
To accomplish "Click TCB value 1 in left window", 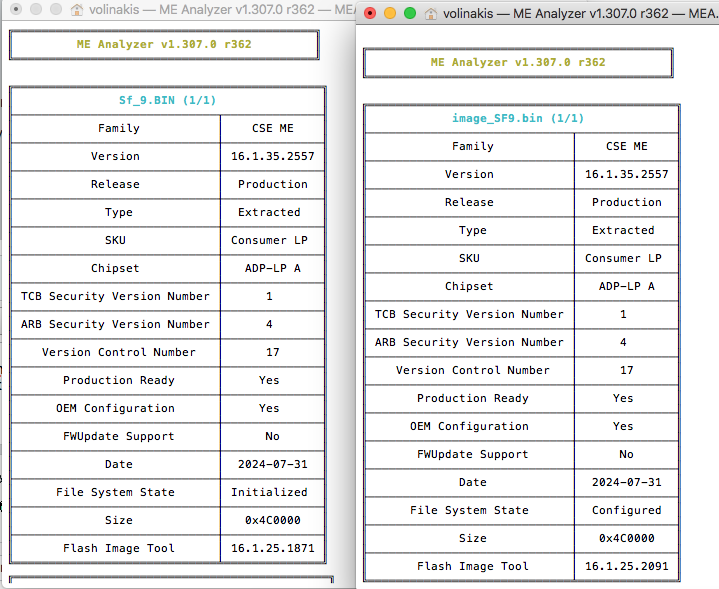I will point(269,296).
